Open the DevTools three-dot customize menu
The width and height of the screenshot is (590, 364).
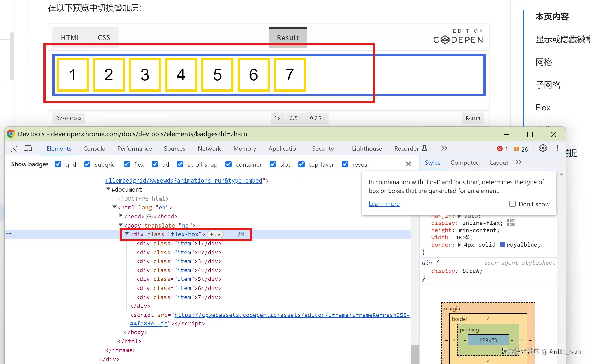(557, 148)
